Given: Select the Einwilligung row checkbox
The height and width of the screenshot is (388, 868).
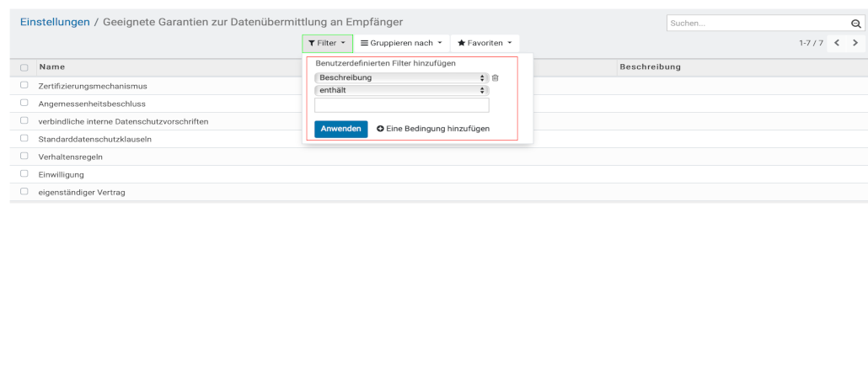Looking at the screenshot, I should [x=24, y=174].
